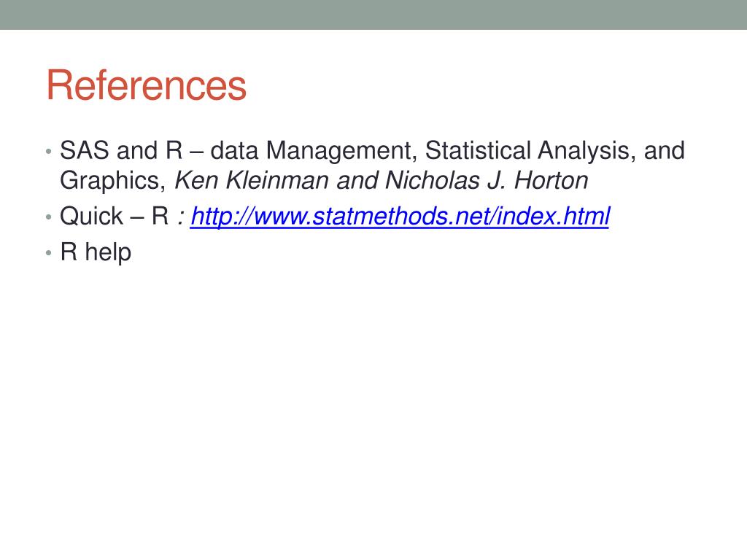Viewport: 747px width, 560px height.
Task: Select the italic name Ken Kleinman
Action: 252,181
